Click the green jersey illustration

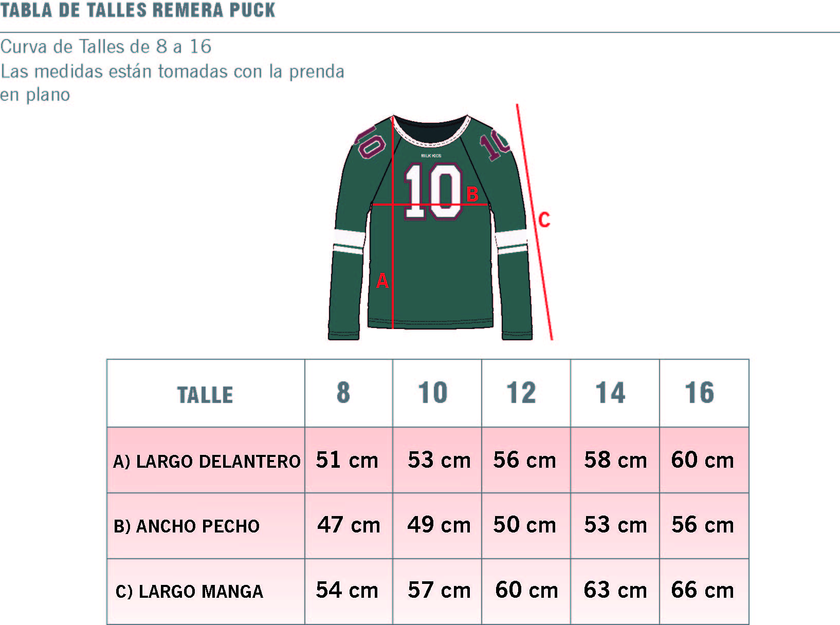[x=430, y=227]
